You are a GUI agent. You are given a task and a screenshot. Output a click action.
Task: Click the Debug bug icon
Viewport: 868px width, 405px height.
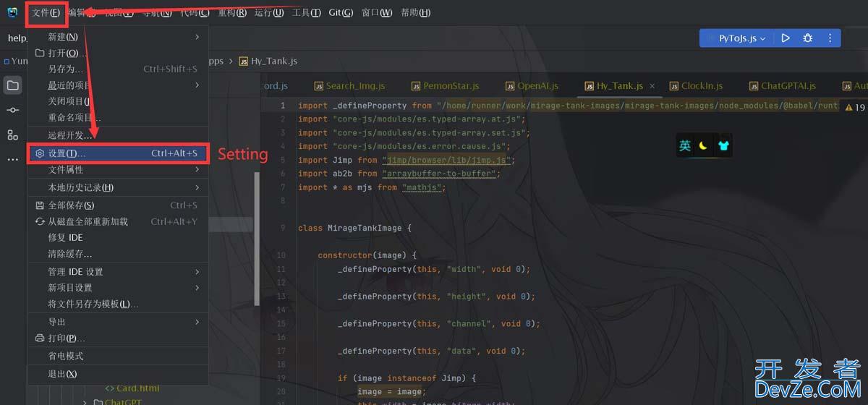(808, 38)
